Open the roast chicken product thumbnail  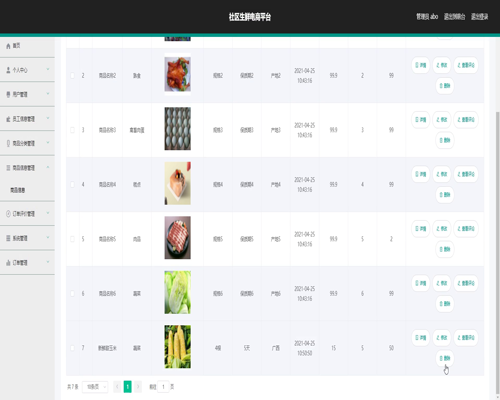(178, 74)
